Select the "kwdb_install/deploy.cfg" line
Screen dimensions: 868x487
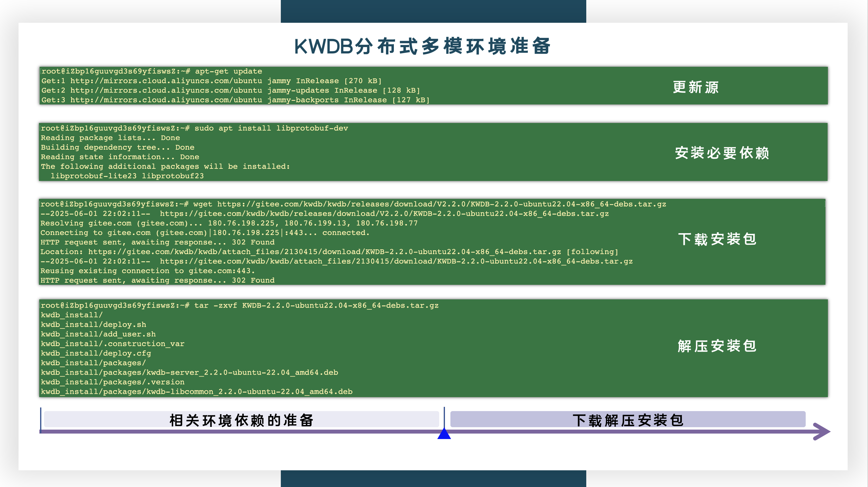point(96,353)
